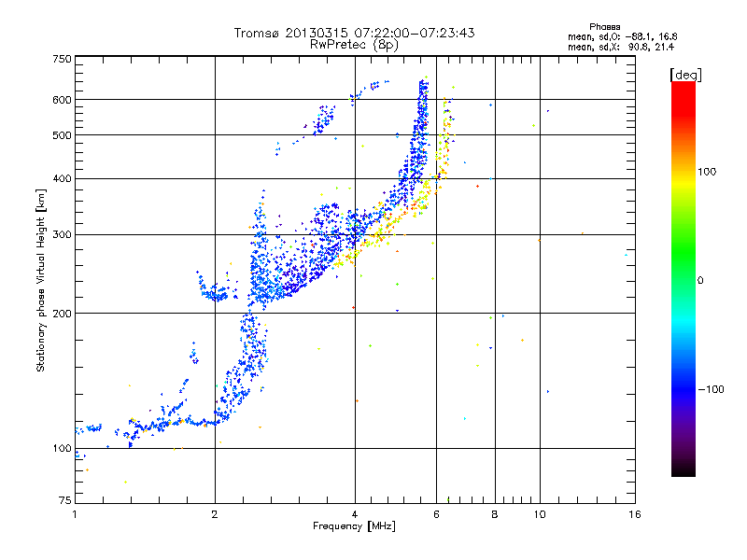Click the 'Phases' header in the statistics
Viewport: 747px width, 560px height.
604,27
